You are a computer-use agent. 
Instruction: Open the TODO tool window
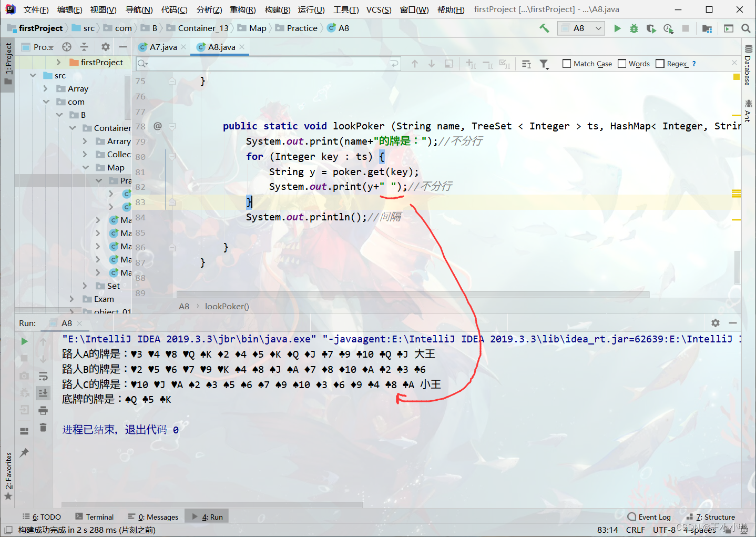[42, 517]
